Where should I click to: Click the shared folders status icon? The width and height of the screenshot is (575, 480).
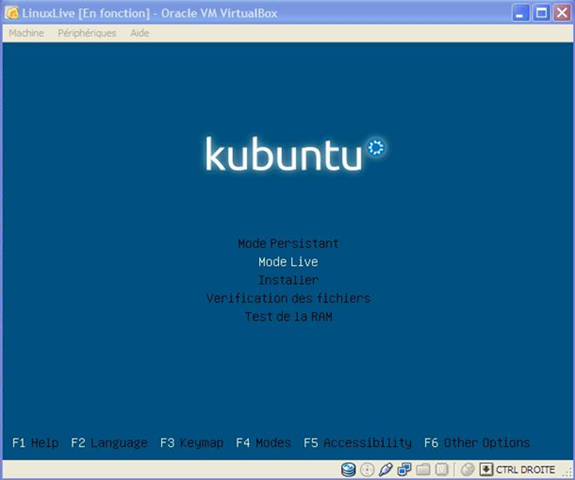[x=423, y=469]
